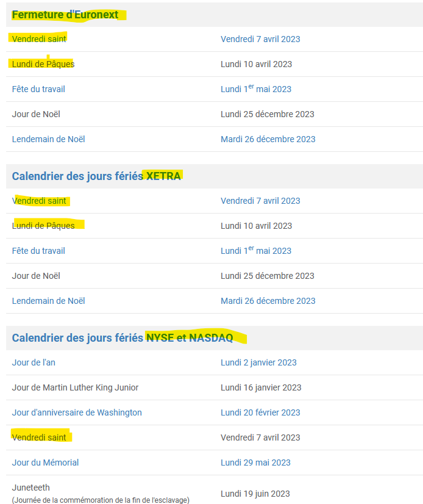Click the date 'Lundi 29 mai 2023'
The height and width of the screenshot is (504, 423).
[255, 463]
